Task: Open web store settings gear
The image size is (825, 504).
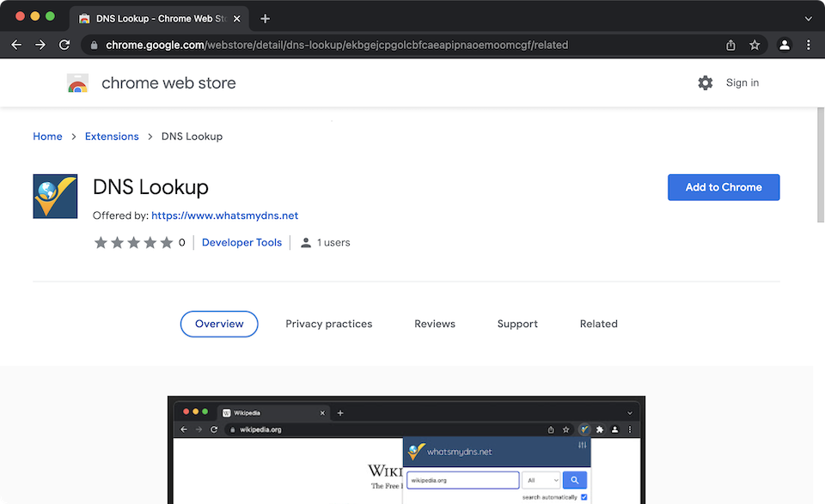Action: click(706, 82)
